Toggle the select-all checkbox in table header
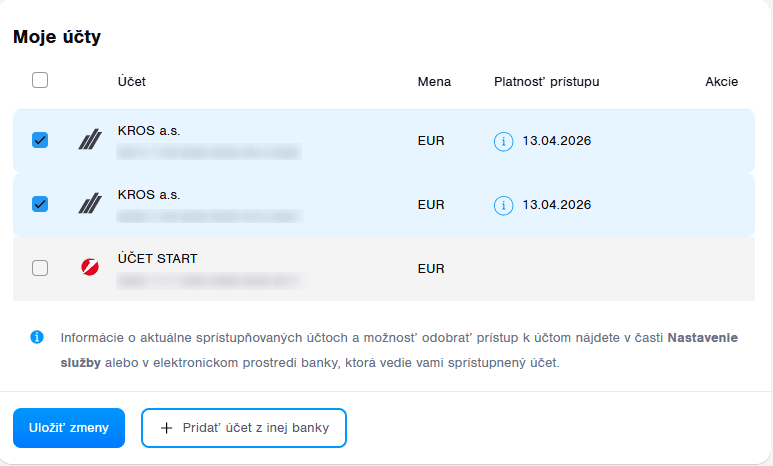Image resolution: width=773 pixels, height=466 pixels. pos(40,81)
